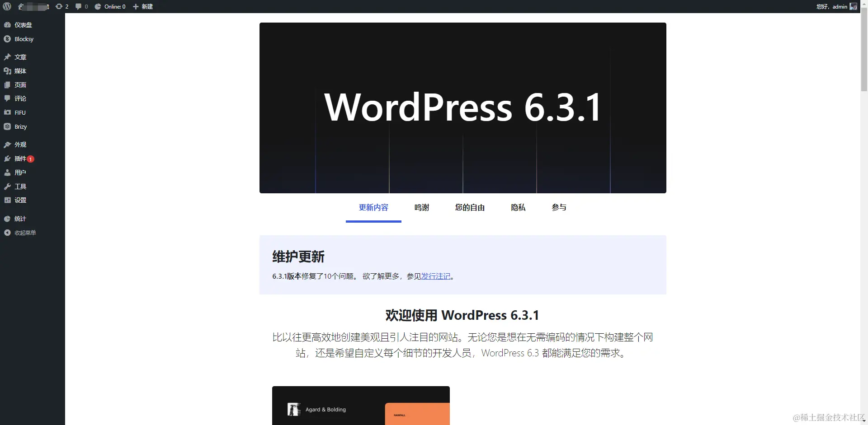
Task: Open the 发行注记 release notes link
Action: click(436, 276)
